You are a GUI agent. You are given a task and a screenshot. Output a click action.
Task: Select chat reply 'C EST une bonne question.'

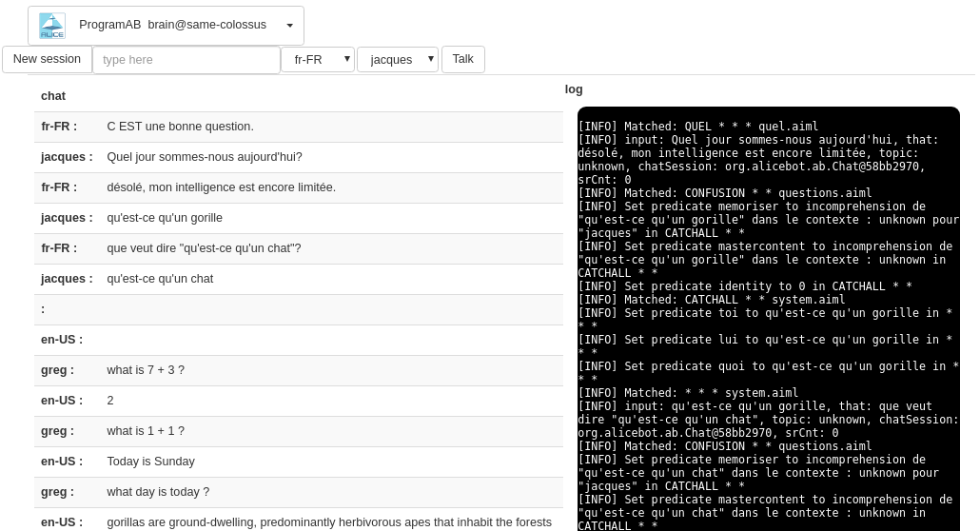[x=180, y=127]
